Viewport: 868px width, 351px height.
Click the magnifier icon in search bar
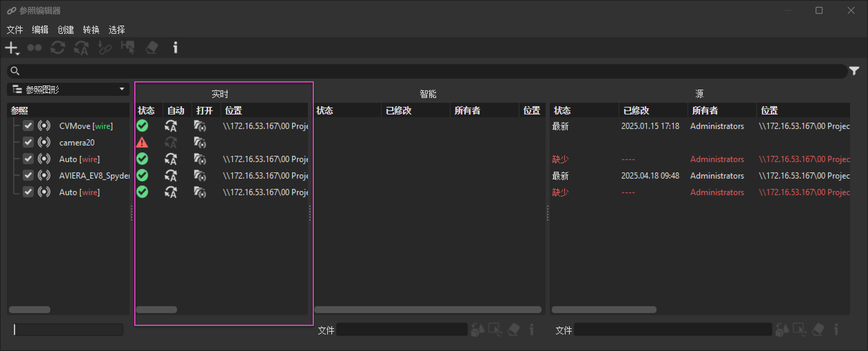pos(15,71)
